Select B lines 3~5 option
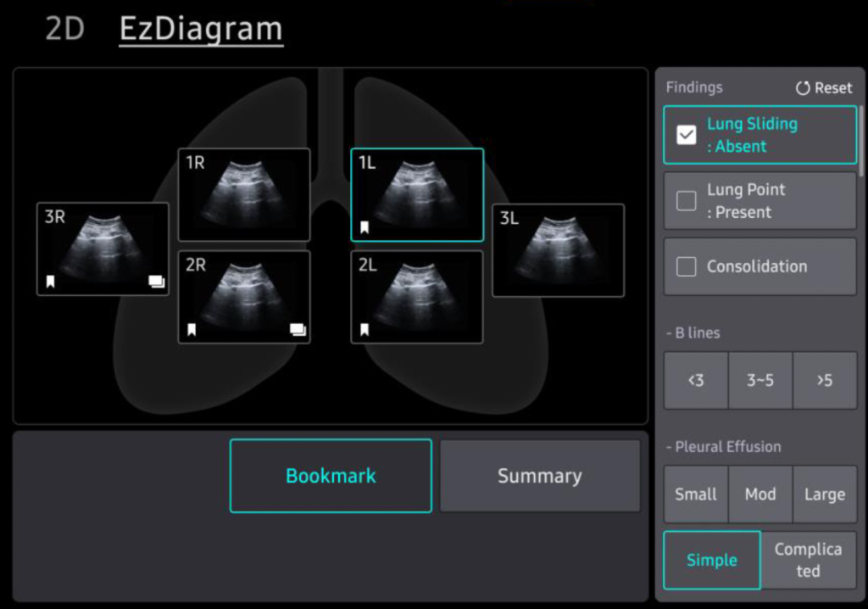Image resolution: width=868 pixels, height=609 pixels. pos(760,380)
